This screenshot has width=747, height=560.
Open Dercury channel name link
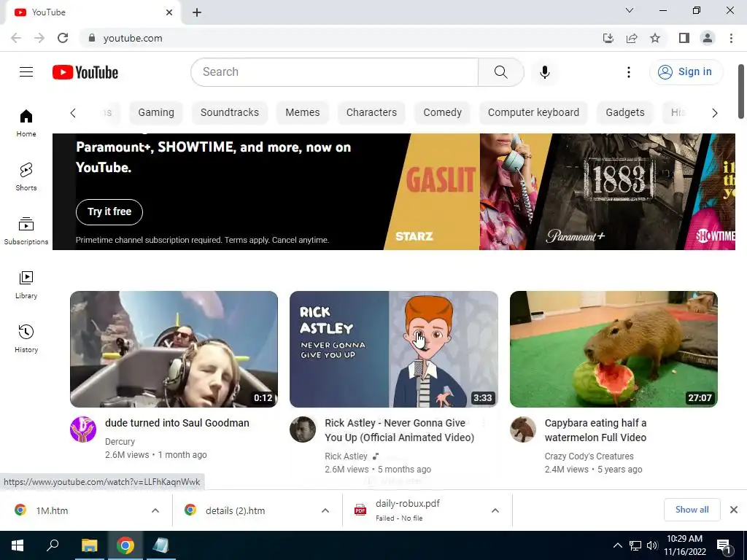(x=120, y=442)
